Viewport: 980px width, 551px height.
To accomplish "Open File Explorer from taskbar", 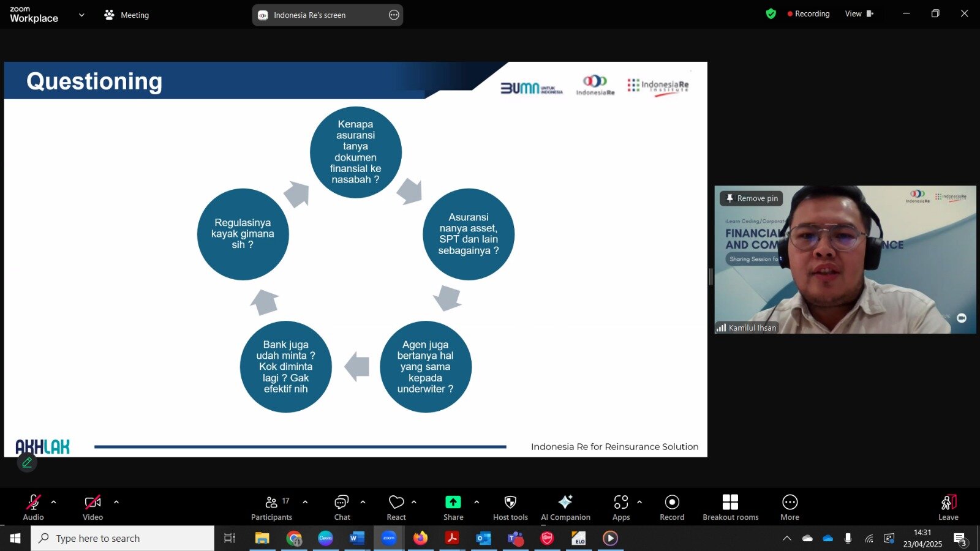I will (262, 538).
